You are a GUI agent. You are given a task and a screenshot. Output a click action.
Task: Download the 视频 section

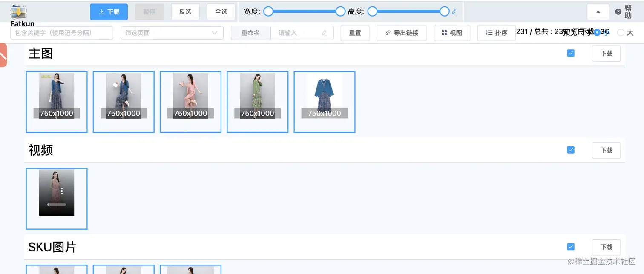point(606,150)
